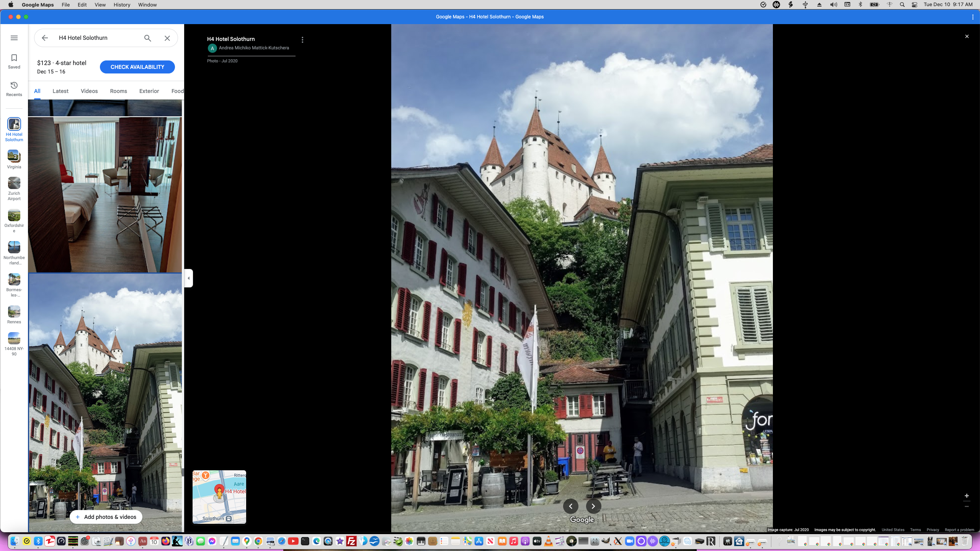Open photo three-dot options menu
Screen dimensions: 980x551
(x=302, y=40)
